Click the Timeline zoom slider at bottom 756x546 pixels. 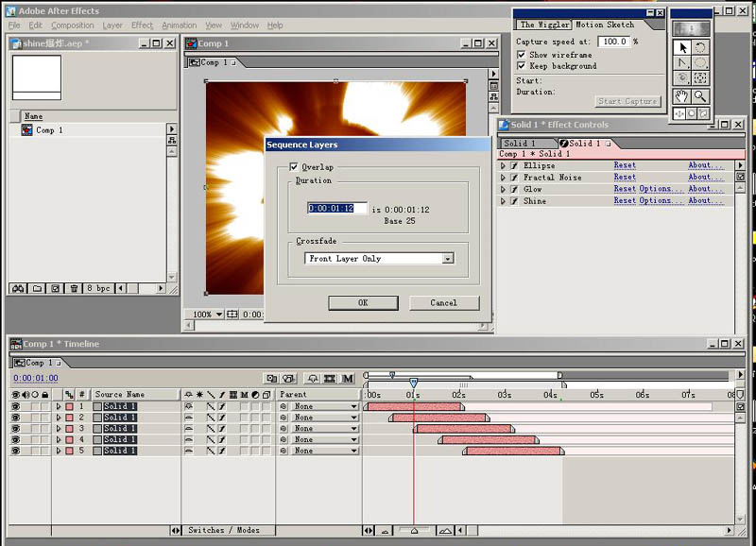414,531
